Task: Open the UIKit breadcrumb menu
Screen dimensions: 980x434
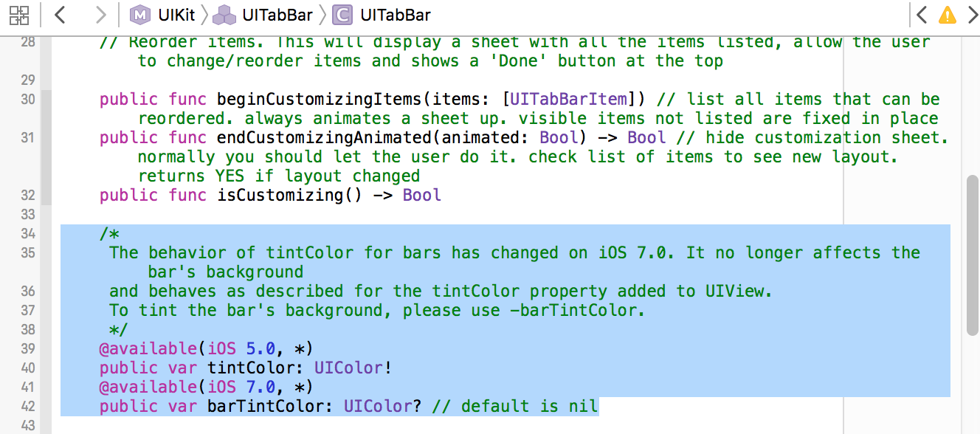Action: (x=176, y=15)
